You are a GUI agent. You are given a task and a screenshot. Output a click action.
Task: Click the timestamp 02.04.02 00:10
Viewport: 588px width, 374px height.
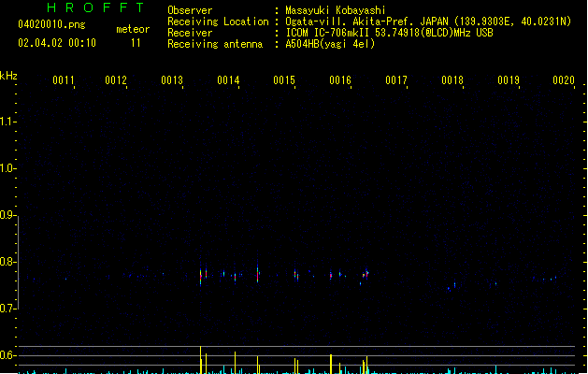(x=57, y=43)
